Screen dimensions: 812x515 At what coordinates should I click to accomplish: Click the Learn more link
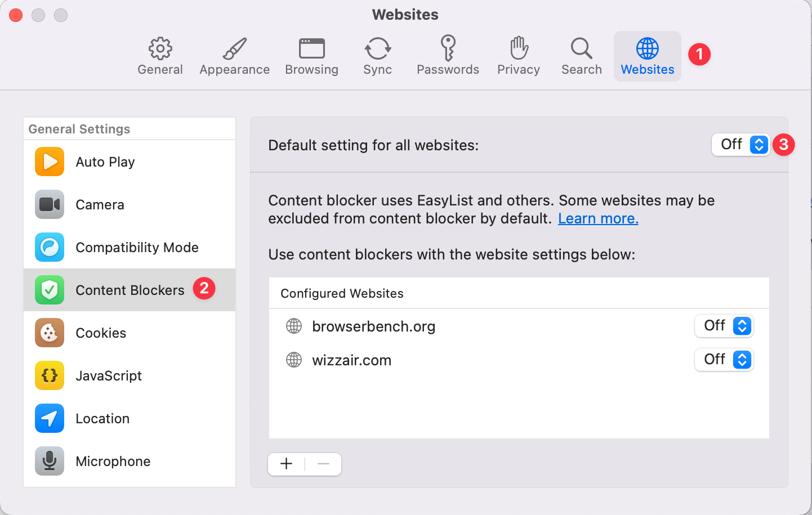pyautogui.click(x=598, y=218)
